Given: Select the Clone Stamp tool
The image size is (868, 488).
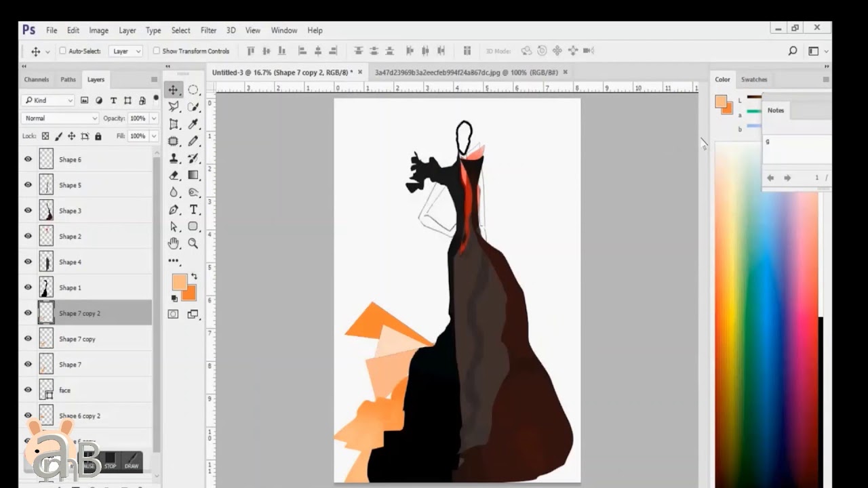Looking at the screenshot, I should 174,158.
